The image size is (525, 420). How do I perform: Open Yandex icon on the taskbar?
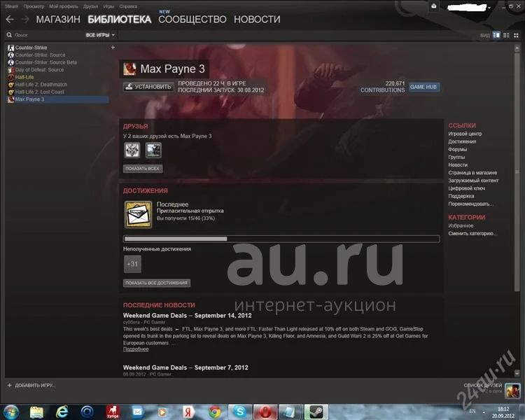(x=188, y=412)
